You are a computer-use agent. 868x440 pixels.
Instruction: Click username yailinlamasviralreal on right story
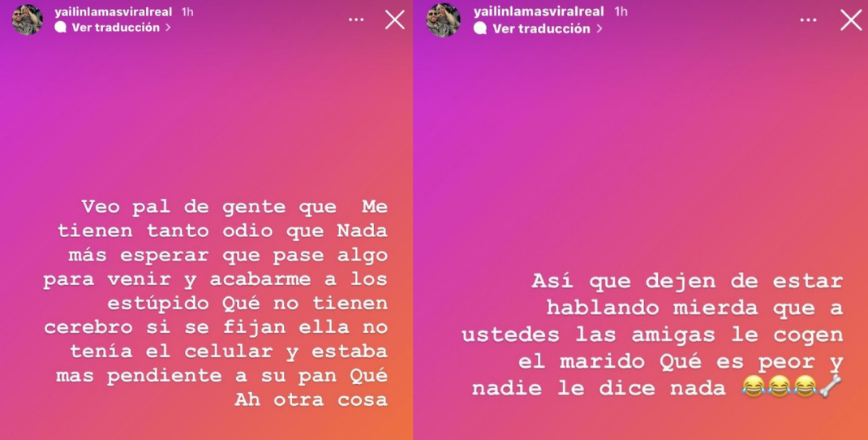(539, 11)
